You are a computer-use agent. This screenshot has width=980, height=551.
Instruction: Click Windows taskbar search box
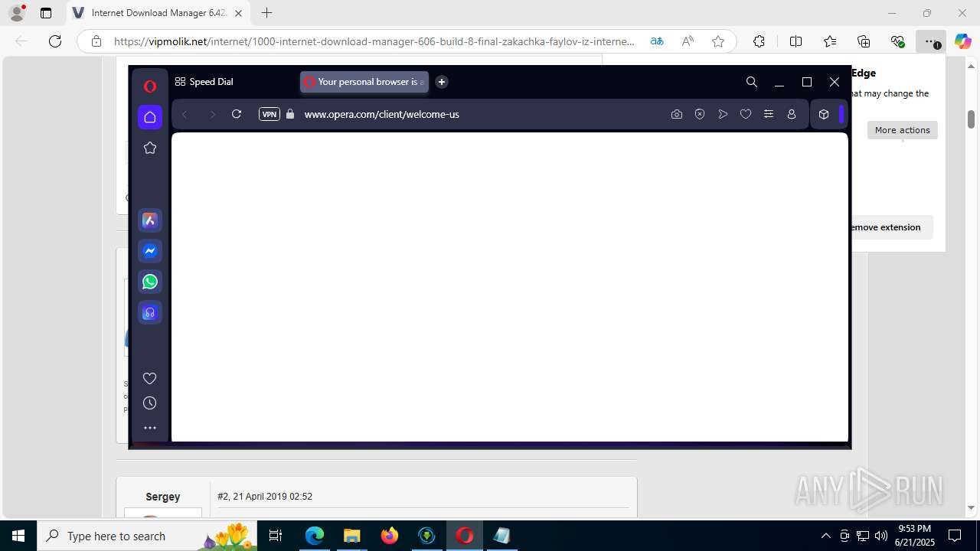pos(146,536)
